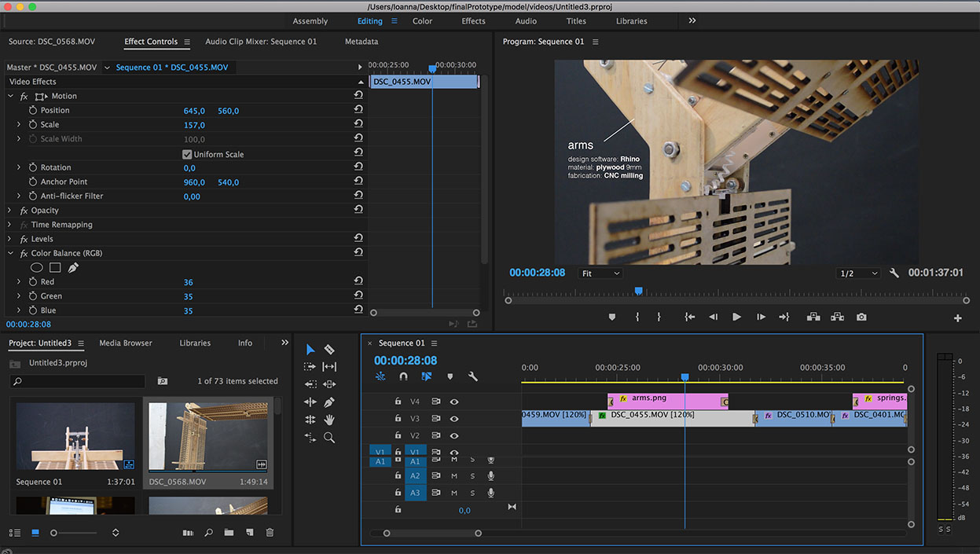The height and width of the screenshot is (554, 980).
Task: Open the 1/2 playback resolution dropdown
Action: pos(856,273)
